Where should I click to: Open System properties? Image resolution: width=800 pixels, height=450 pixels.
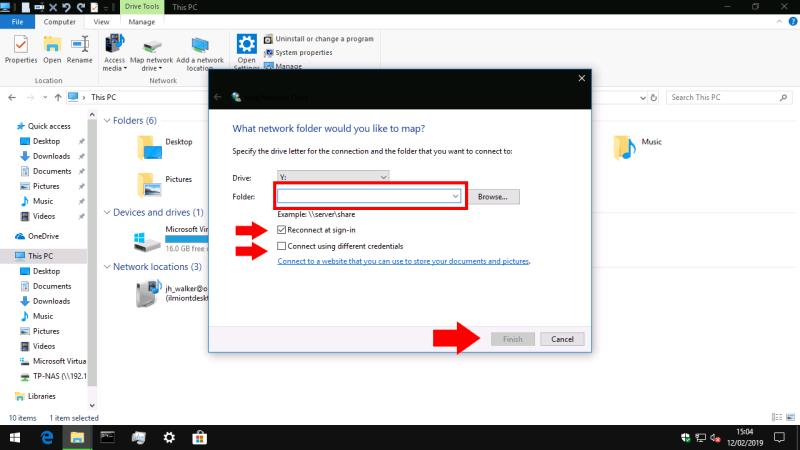[x=298, y=53]
